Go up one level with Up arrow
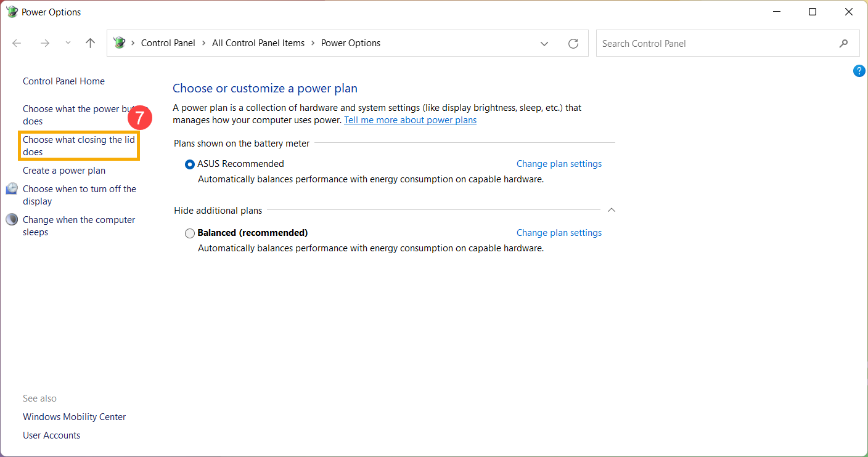 91,43
